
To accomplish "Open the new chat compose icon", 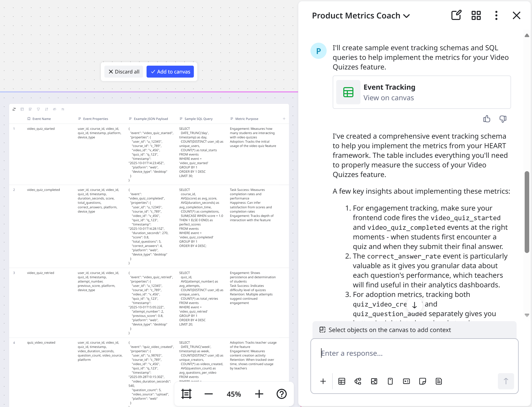I will [456, 15].
